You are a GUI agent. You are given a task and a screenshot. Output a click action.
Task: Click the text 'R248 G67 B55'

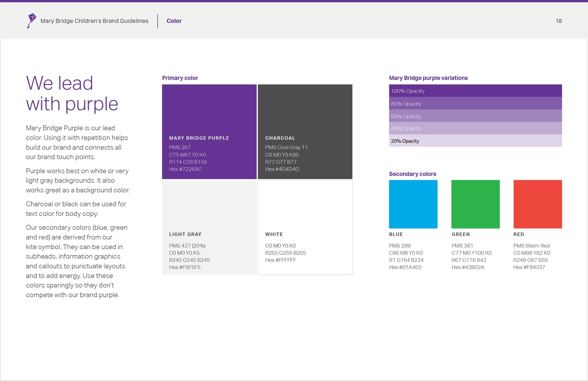click(x=530, y=260)
